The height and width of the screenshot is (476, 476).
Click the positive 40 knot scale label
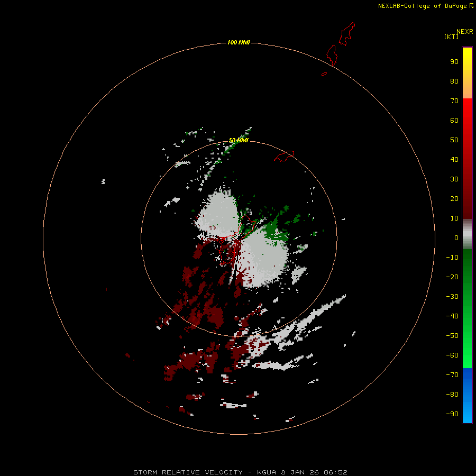coord(454,159)
